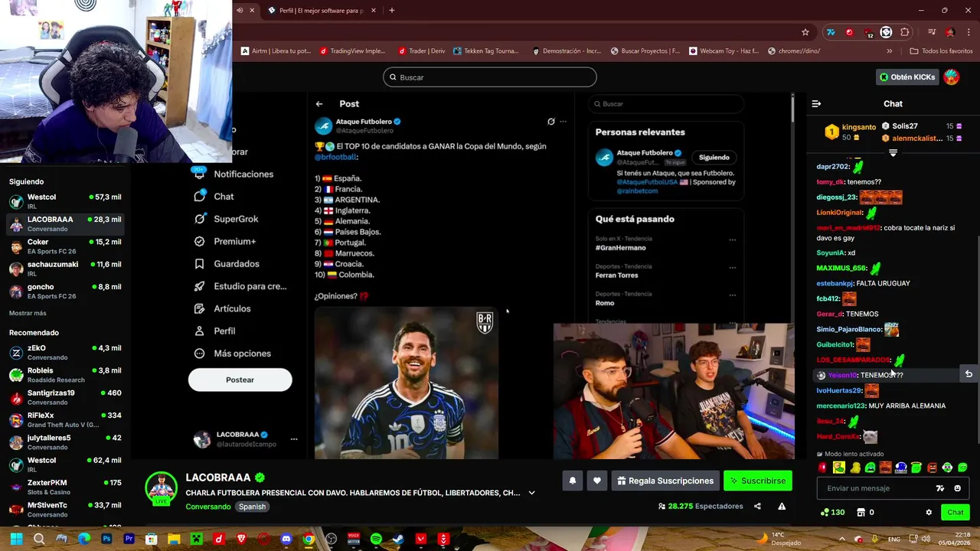
Task: Open Chrome media controls icon
Action: click(x=932, y=32)
